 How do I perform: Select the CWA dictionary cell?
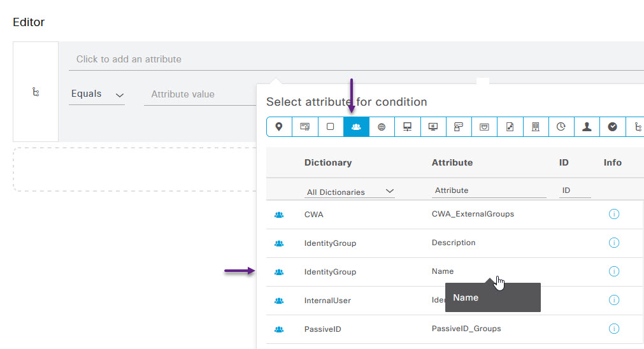pyautogui.click(x=314, y=215)
